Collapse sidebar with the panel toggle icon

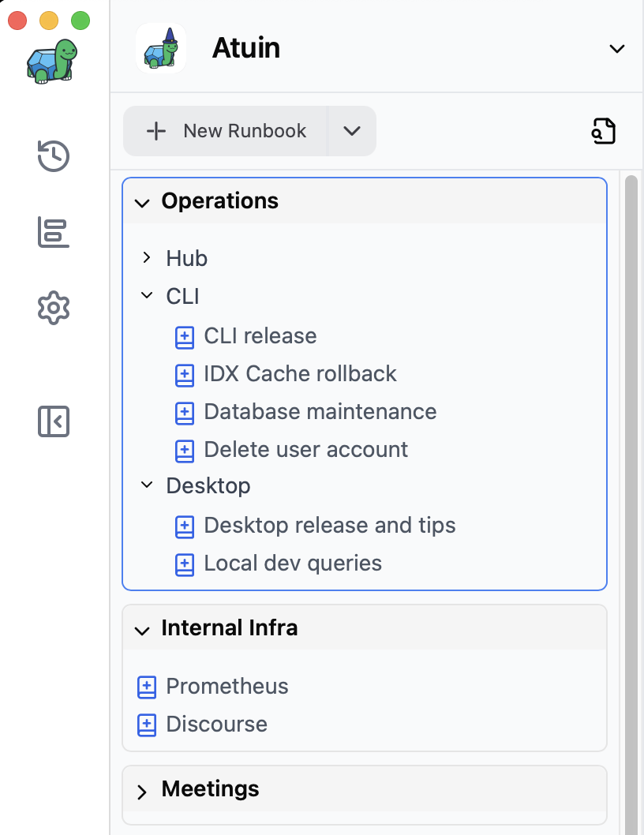(54, 421)
